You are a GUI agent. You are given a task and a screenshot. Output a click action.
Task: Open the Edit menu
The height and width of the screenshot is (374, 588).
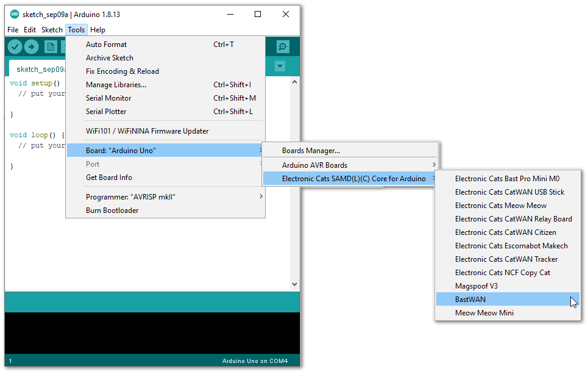click(x=30, y=30)
